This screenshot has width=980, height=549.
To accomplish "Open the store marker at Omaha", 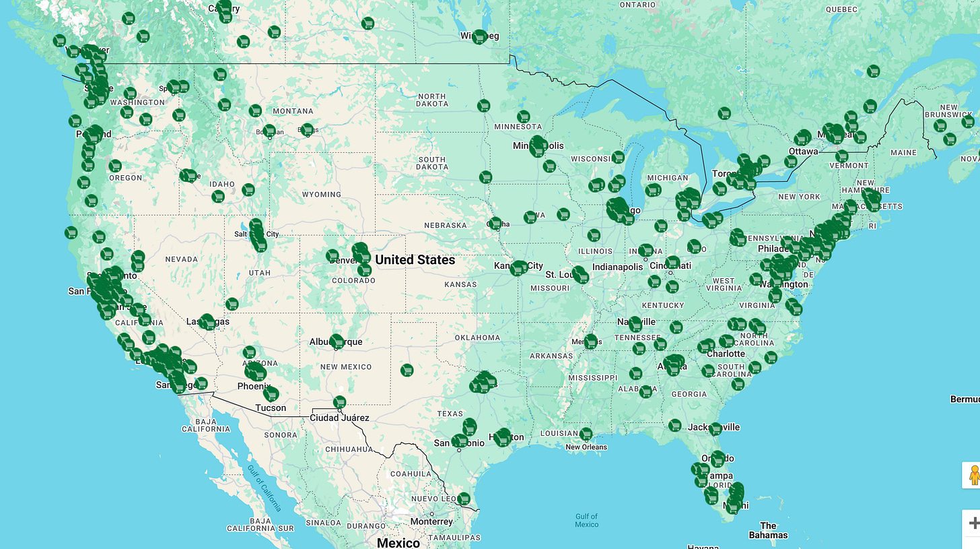I will (x=495, y=224).
